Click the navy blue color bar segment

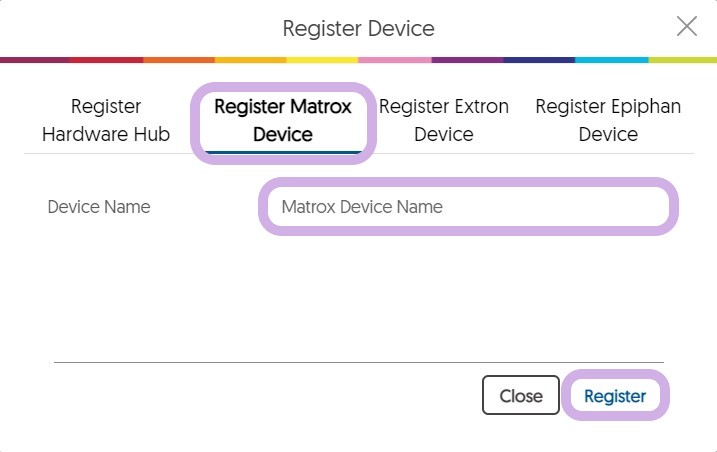(538, 60)
